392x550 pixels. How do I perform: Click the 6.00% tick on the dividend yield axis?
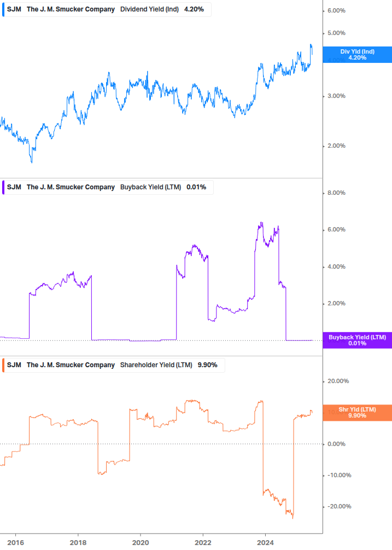pos(336,11)
